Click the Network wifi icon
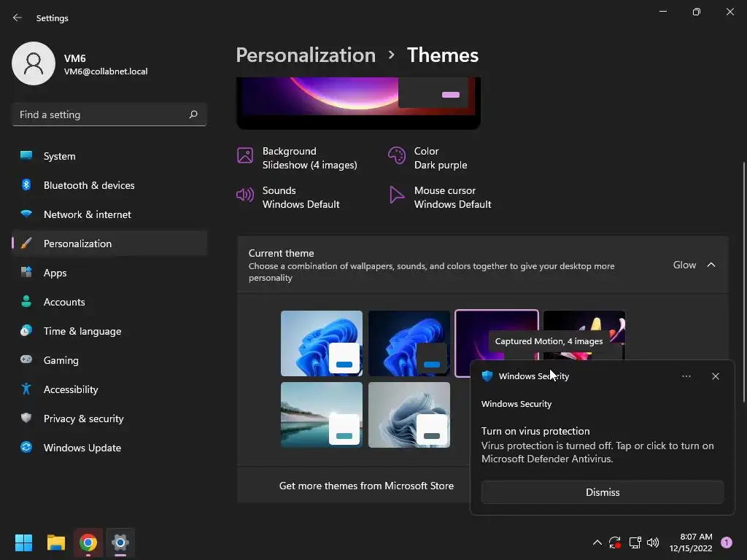The width and height of the screenshot is (747, 560). pos(26,214)
